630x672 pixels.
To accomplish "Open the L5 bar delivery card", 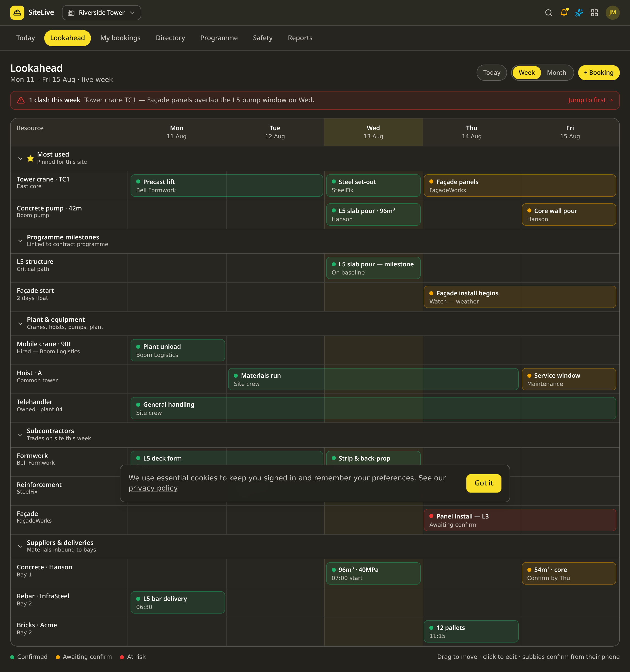I will pyautogui.click(x=178, y=602).
